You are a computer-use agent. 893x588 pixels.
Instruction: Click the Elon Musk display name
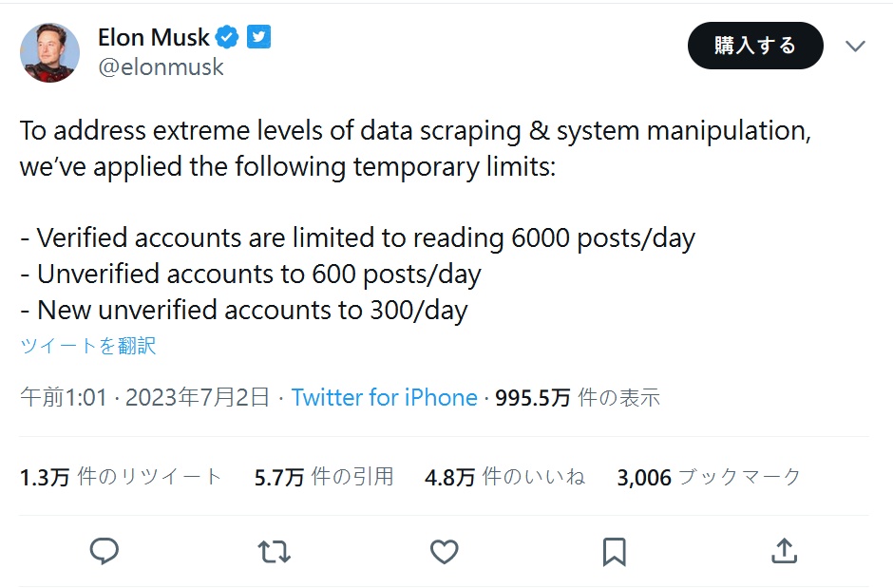coord(153,38)
